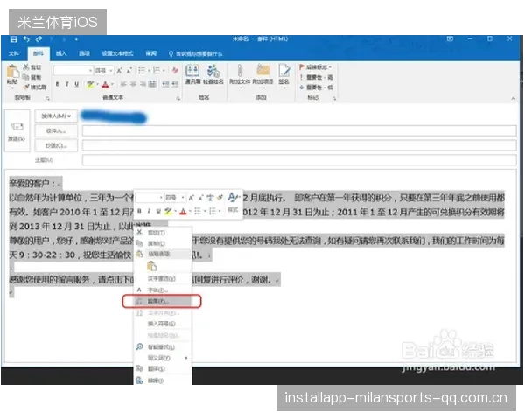Click the highlight color button in the ribbon
The height and width of the screenshot is (420, 525).
pos(90,84)
